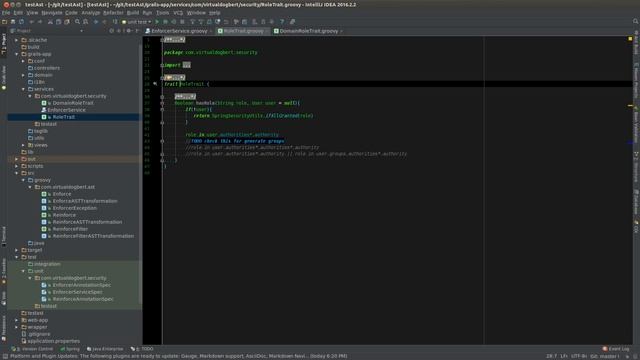Open the Refactor menu
640x360 pixels.
click(x=113, y=13)
